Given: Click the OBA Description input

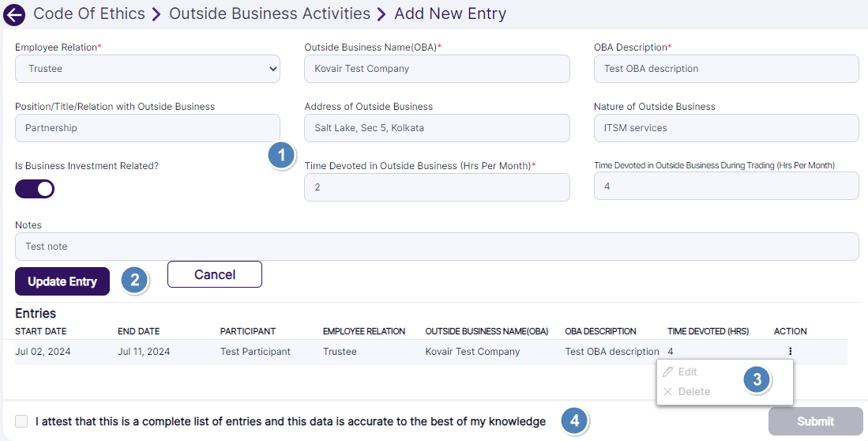Looking at the screenshot, I should pos(726,69).
